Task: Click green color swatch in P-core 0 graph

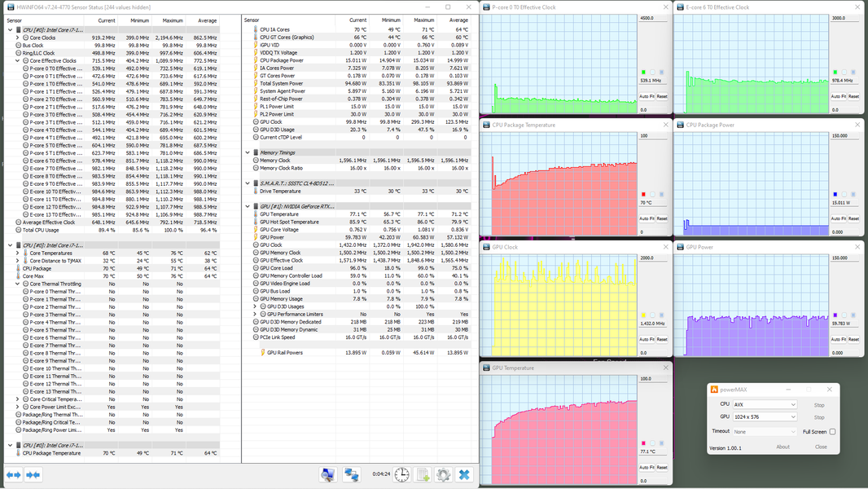Action: (643, 72)
